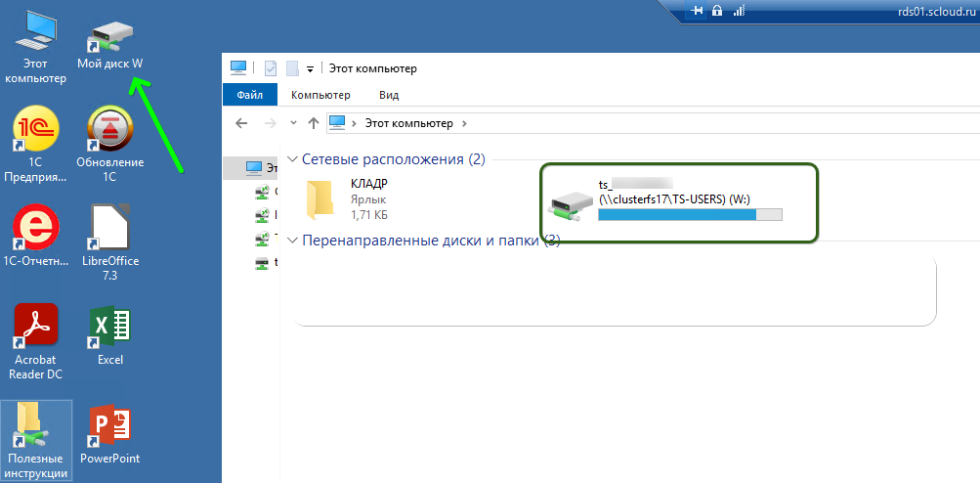Screen dimensions: 980x483
Task: Click the Ярлык type label under КЛАДР
Action: 368,199
